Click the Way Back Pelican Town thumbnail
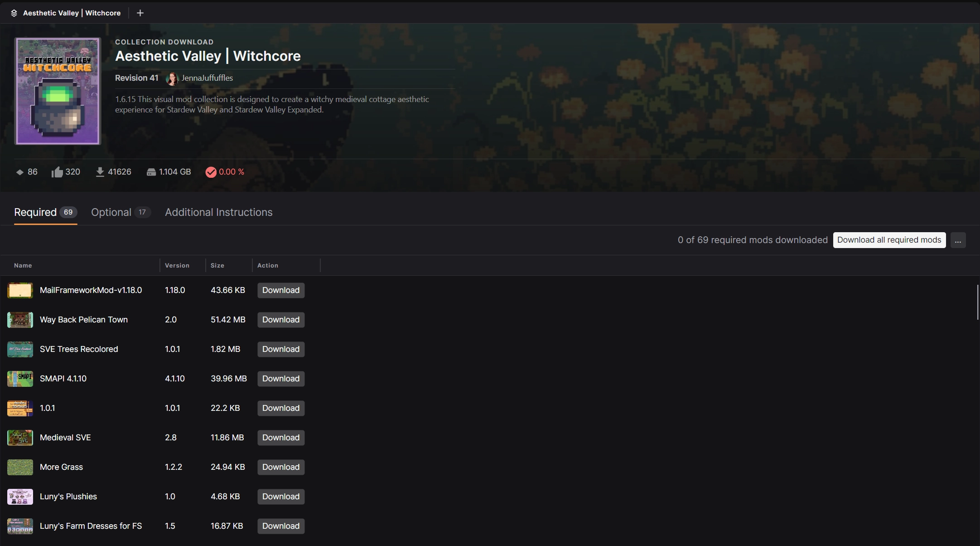980x546 pixels. [19, 319]
